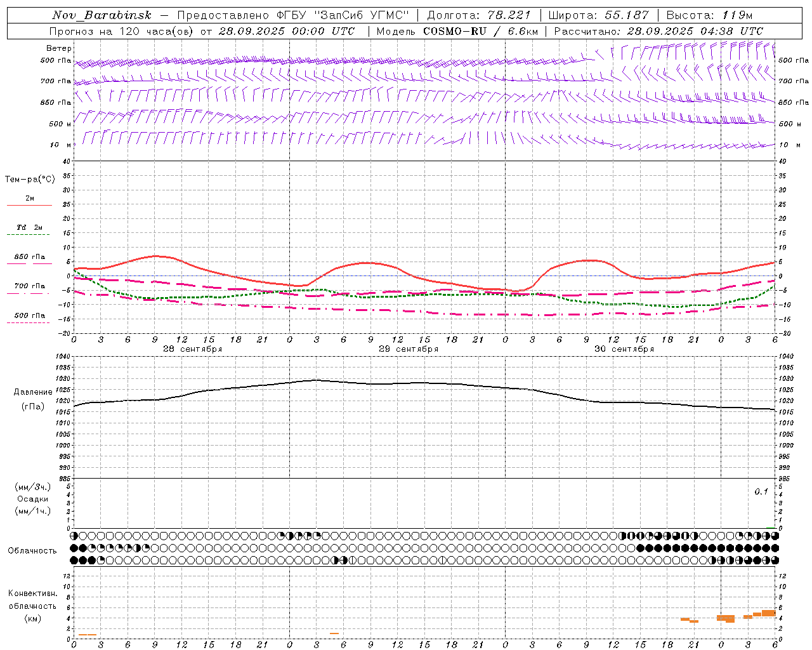Click the 'Конвективн.' convective cloud label

[33, 594]
